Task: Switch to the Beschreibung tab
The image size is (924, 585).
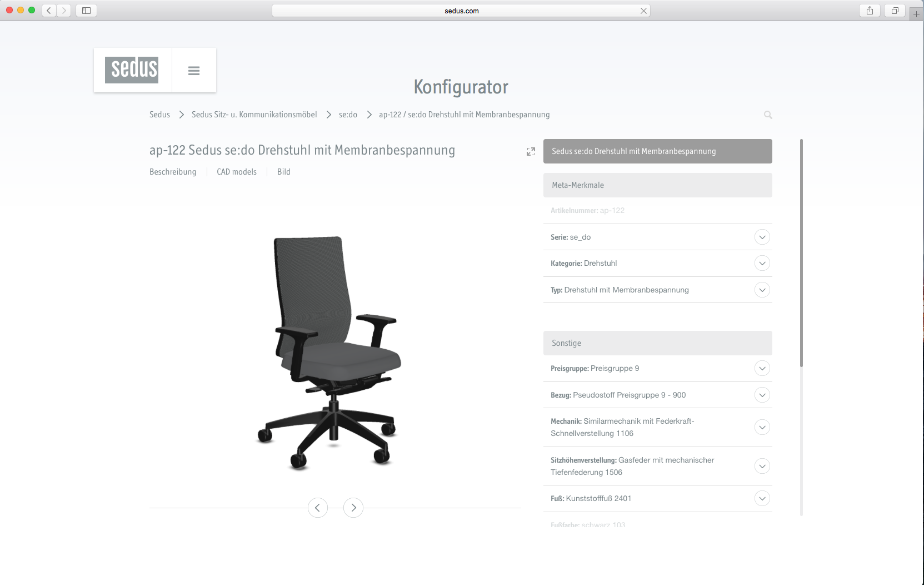Action: click(173, 172)
